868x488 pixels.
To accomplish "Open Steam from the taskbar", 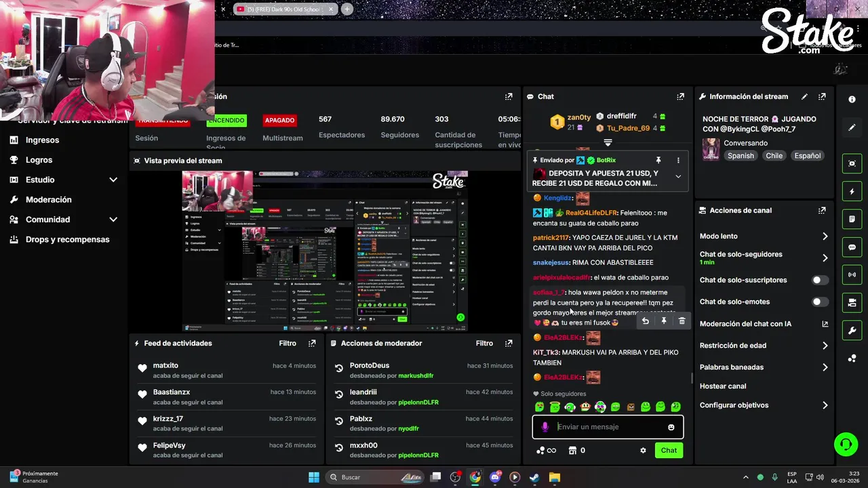I will [x=534, y=477].
